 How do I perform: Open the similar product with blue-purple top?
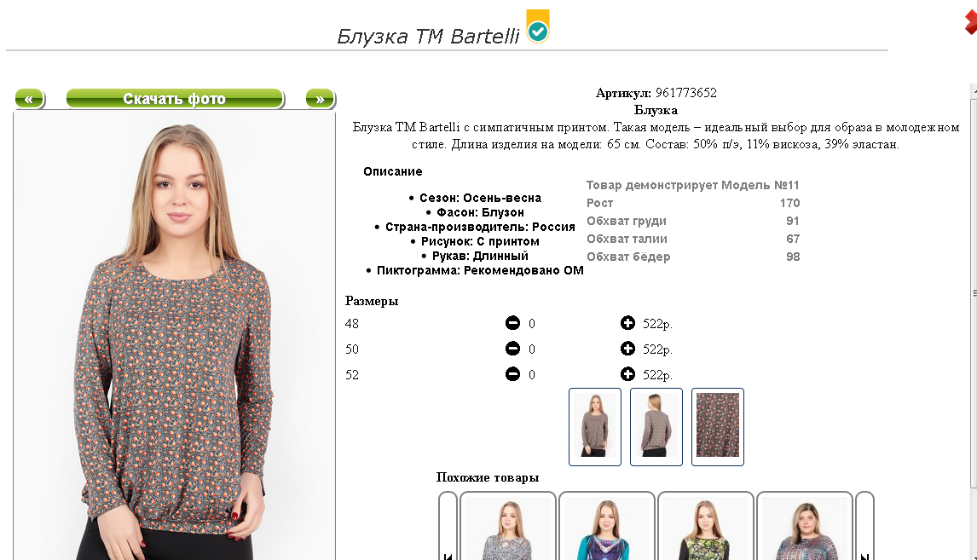coord(607,527)
